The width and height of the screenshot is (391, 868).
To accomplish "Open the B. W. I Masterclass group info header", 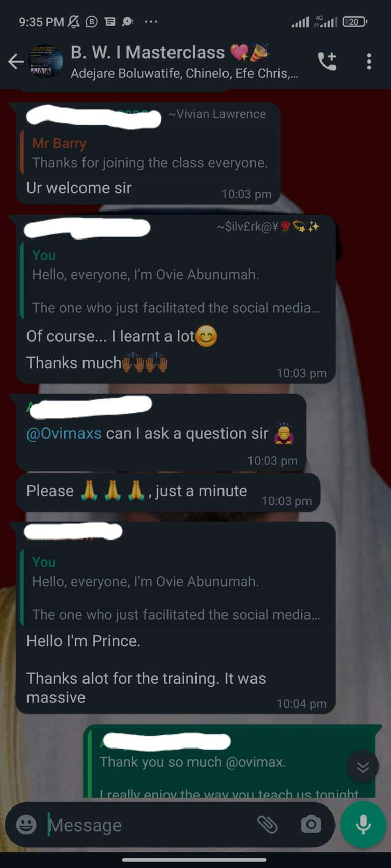I will pyautogui.click(x=184, y=62).
